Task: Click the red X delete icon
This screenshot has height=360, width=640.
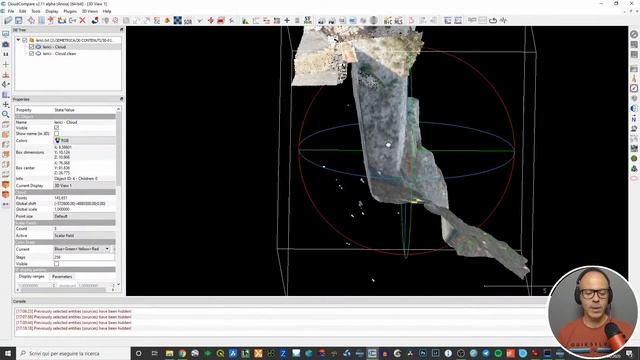Action: tap(82, 20)
